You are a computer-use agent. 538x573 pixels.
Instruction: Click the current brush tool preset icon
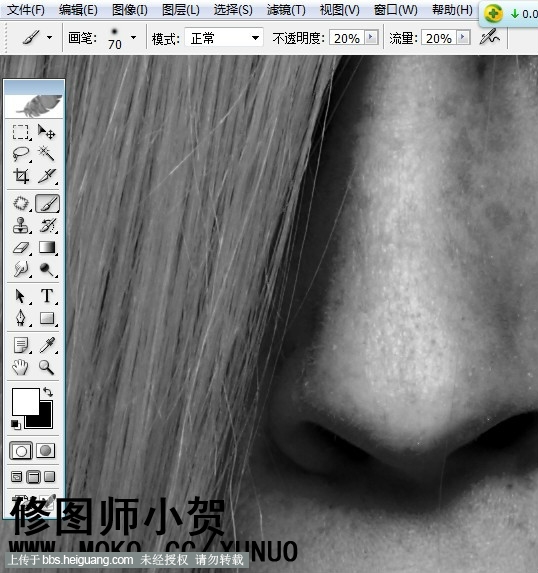click(x=31, y=37)
